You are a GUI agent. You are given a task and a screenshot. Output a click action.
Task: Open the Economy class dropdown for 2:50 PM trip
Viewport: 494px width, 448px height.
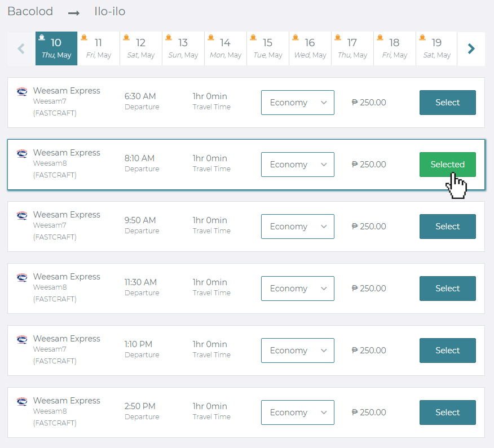coord(298,412)
